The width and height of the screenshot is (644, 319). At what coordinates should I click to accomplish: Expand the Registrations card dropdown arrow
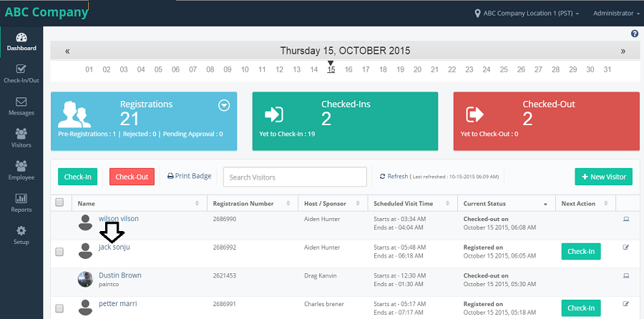tap(224, 106)
